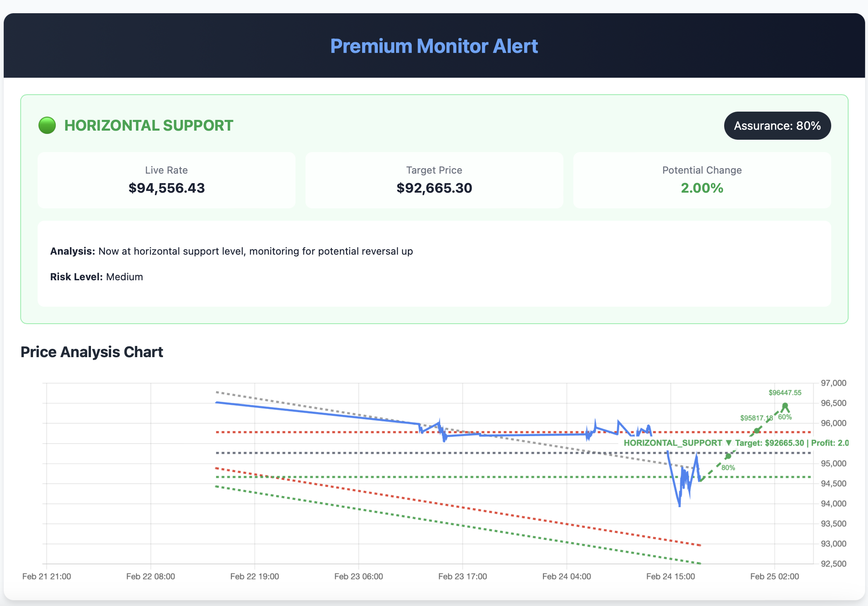Click the Potential Change label
This screenshot has height=606, width=868.
pos(702,170)
